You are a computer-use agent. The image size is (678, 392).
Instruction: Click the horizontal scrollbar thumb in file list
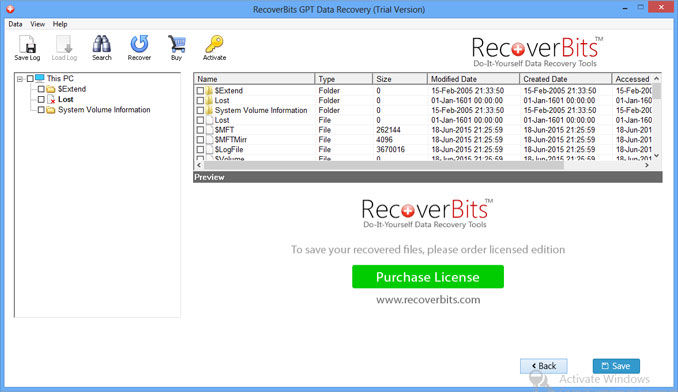(384, 165)
